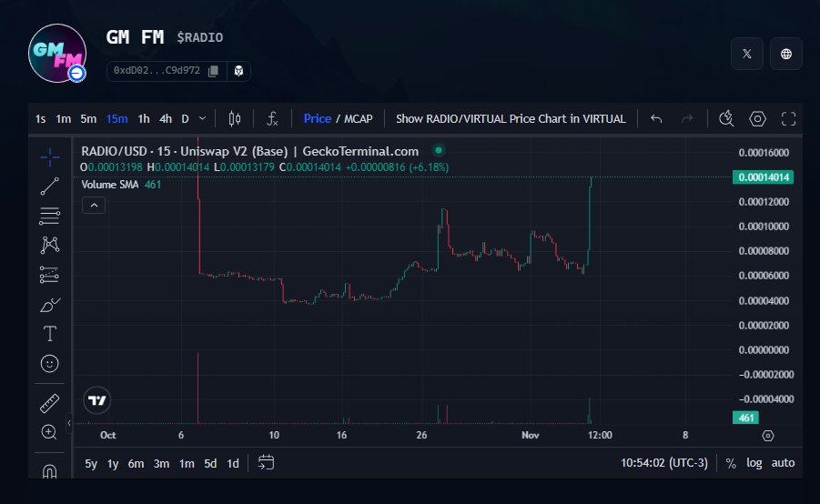Select the XABCD pattern tool
This screenshot has width=820, height=504.
pos(50,245)
